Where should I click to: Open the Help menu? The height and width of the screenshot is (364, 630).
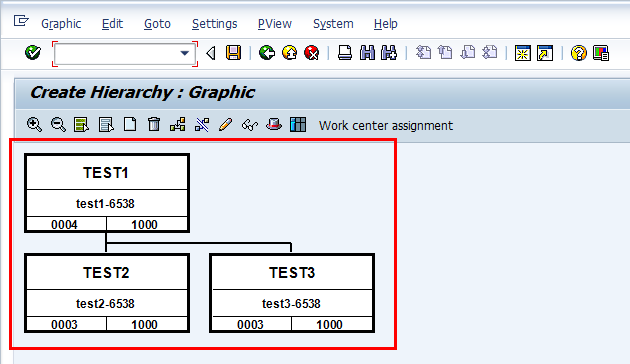pos(385,24)
